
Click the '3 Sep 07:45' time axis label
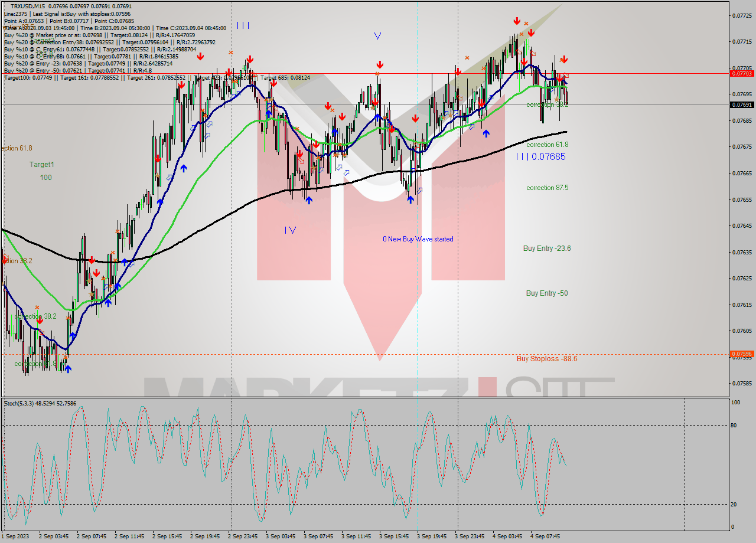click(x=318, y=537)
